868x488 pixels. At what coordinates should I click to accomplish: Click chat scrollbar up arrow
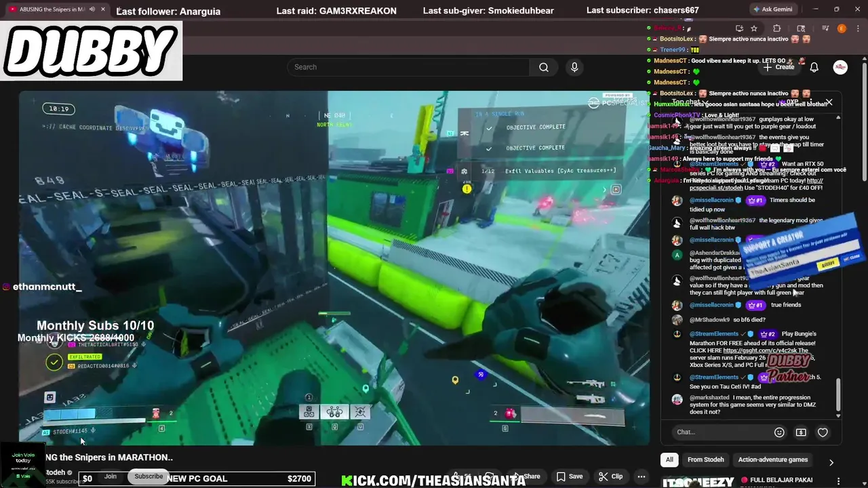(838, 117)
